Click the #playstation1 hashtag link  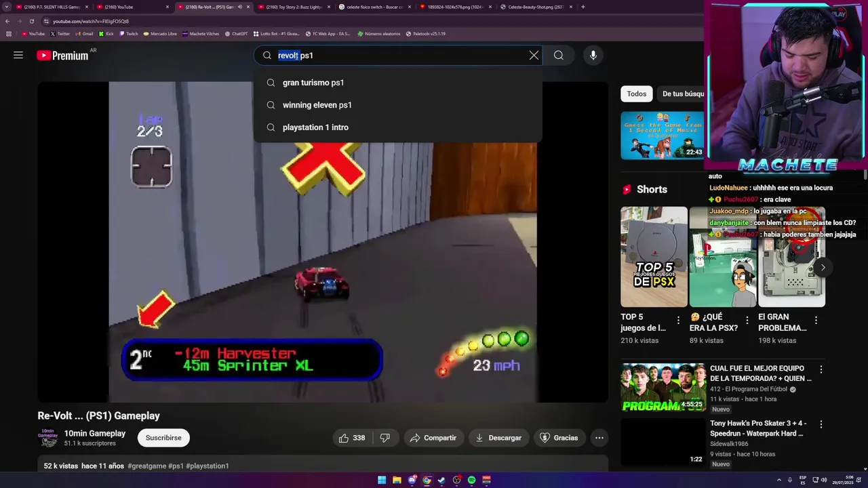[x=208, y=466]
